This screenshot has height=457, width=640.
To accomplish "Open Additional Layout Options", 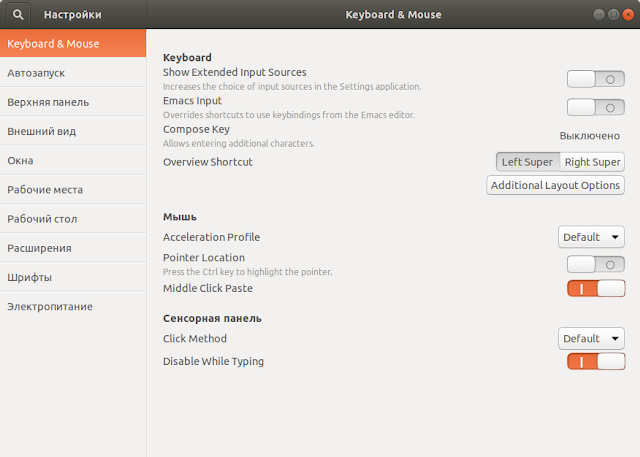I will 555,185.
